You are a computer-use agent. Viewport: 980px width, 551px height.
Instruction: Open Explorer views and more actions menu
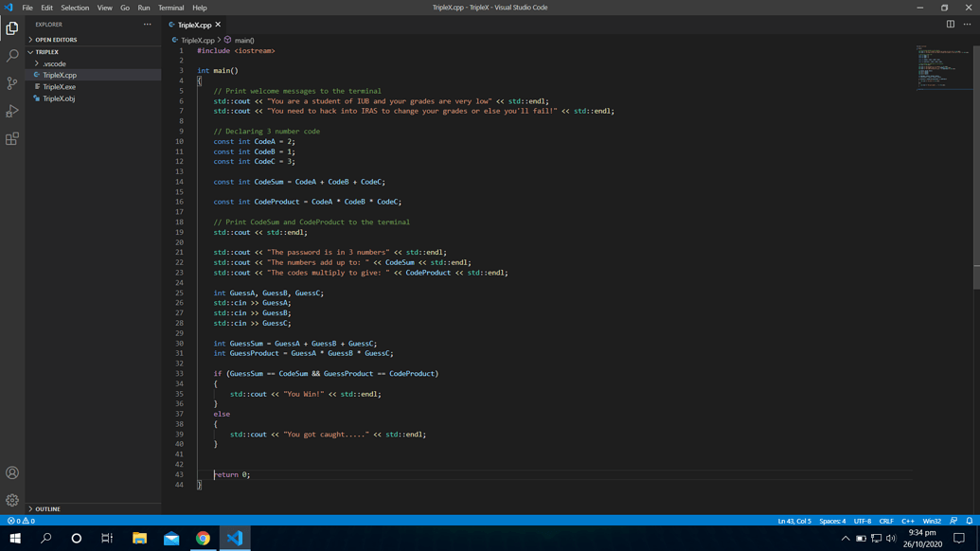147,25
